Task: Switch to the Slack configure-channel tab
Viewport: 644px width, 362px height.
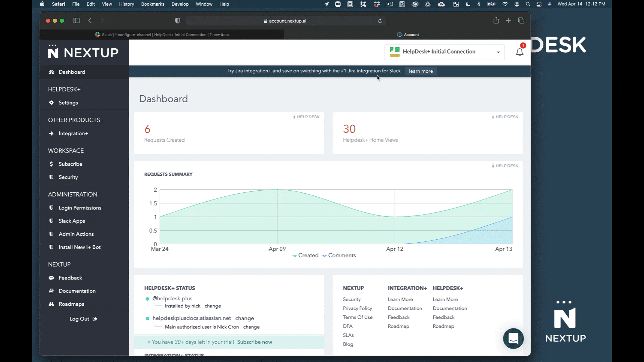Action: [162, 35]
